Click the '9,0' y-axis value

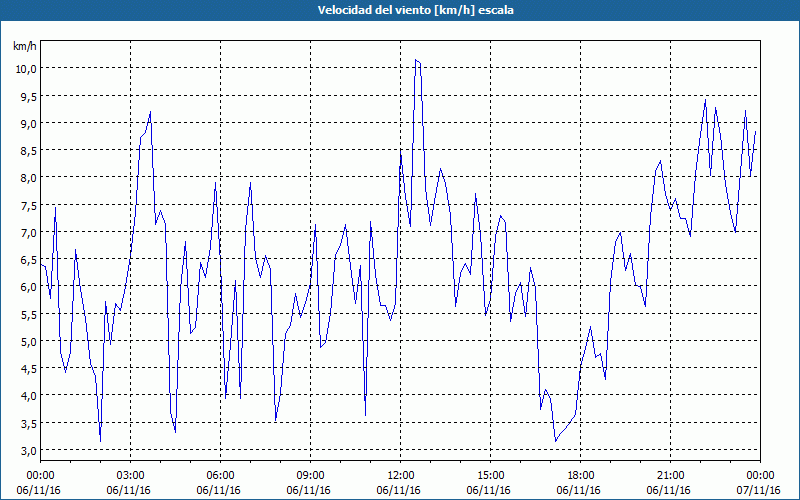pyautogui.click(x=28, y=123)
